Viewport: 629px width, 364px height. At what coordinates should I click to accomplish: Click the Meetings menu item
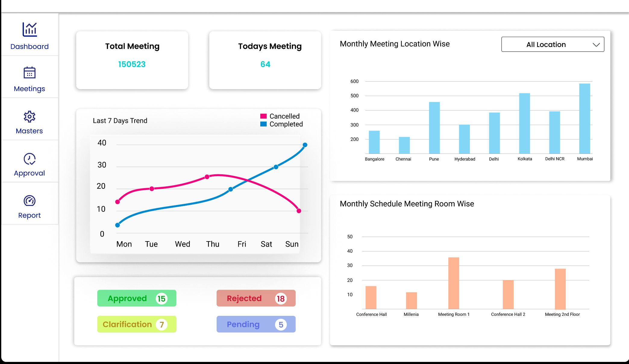(x=29, y=79)
